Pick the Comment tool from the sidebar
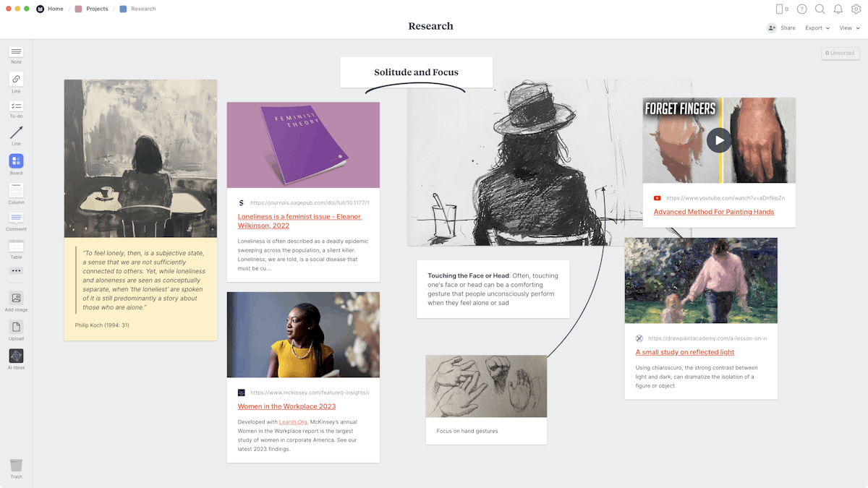Viewport: 868px width, 488px height. (15, 217)
